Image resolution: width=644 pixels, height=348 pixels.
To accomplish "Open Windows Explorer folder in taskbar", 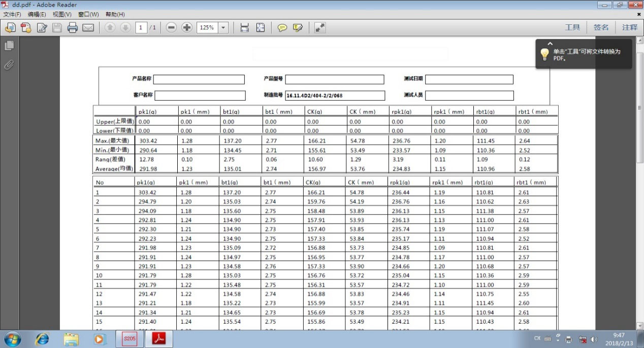I will coord(71,339).
